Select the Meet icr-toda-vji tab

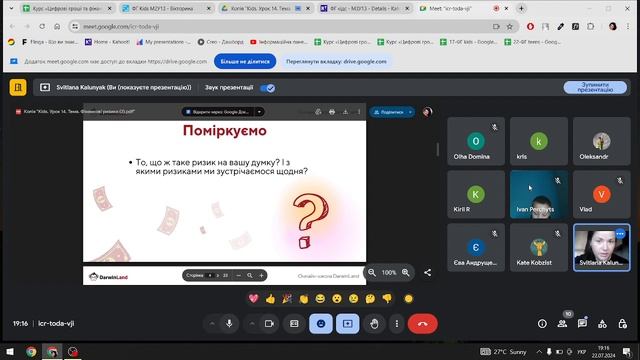(463, 8)
